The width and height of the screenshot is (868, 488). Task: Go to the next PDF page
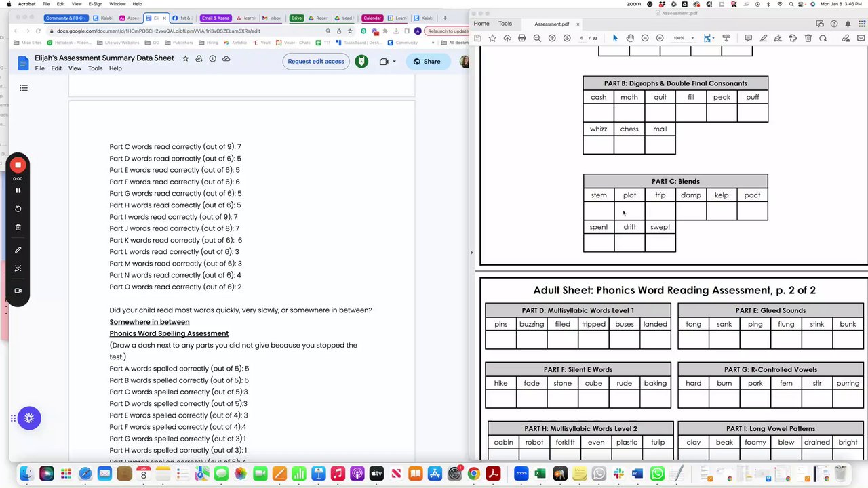pos(567,38)
